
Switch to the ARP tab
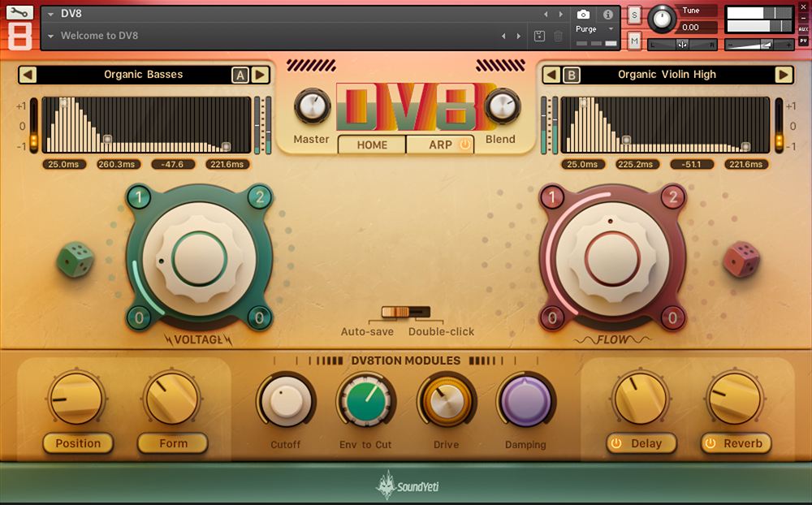click(x=439, y=145)
